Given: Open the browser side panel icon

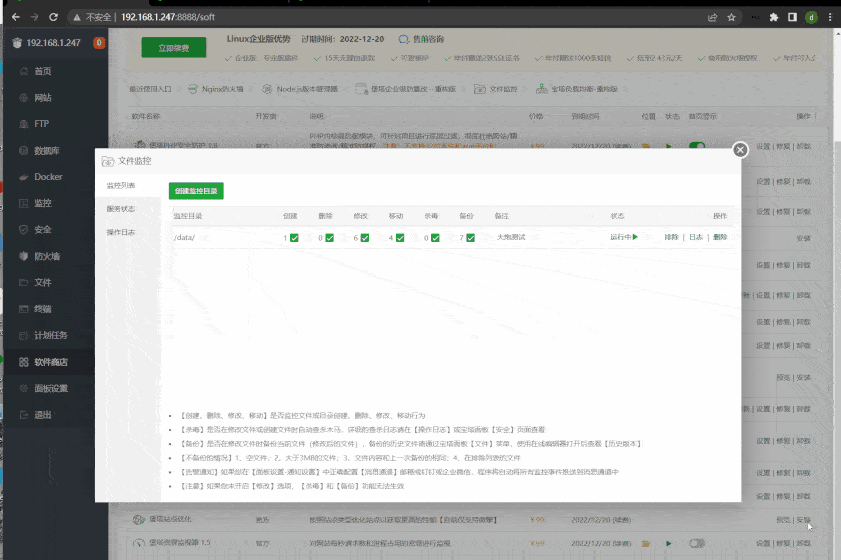Looking at the screenshot, I should click(792, 17).
